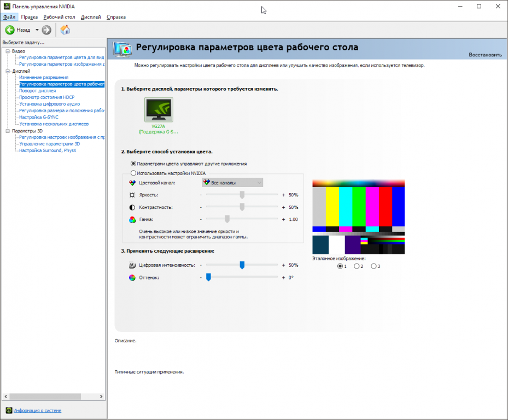Open 'Поворот дисплея' page
This screenshot has height=420, width=508.
[38, 91]
